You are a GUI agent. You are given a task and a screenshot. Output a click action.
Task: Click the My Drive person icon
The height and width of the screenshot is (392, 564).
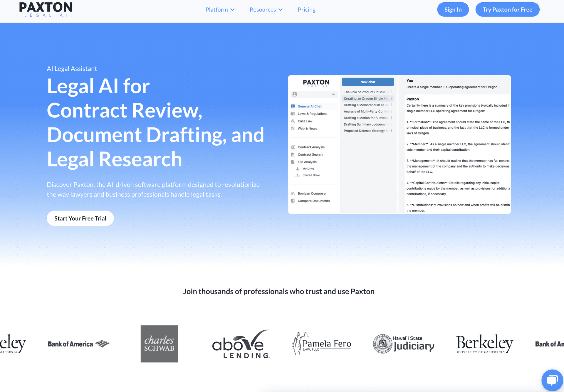(x=298, y=169)
